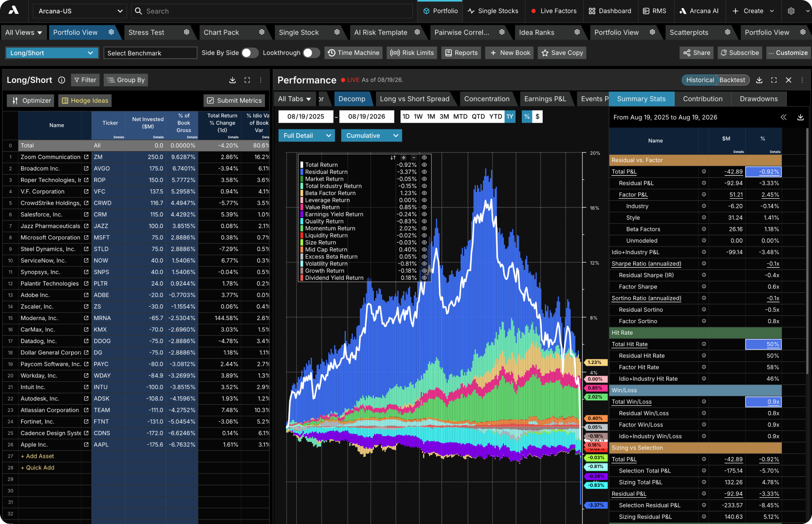The height and width of the screenshot is (524, 812).
Task: Expand the Full Detail dropdown
Action: click(307, 136)
